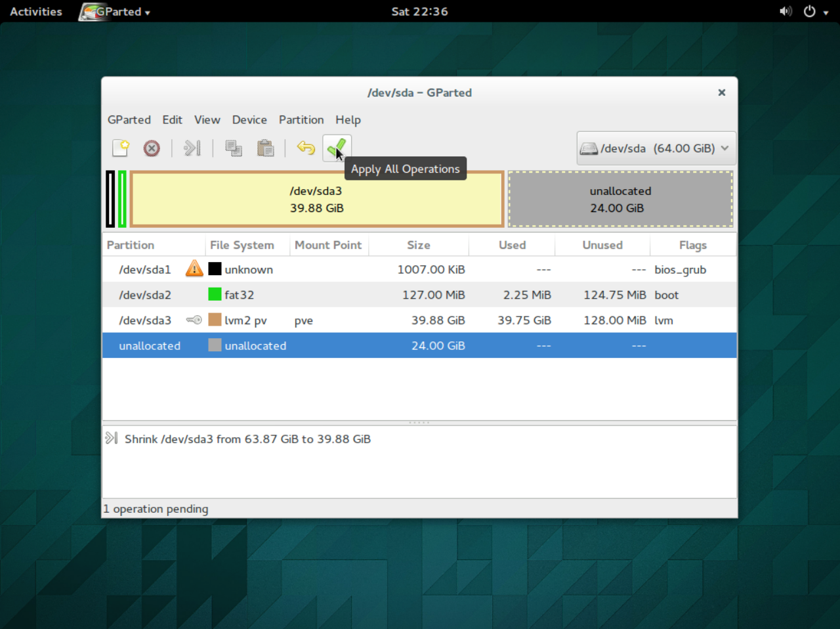Click the green fat32 color swatch
Image resolution: width=840 pixels, height=629 pixels.
[x=215, y=294]
